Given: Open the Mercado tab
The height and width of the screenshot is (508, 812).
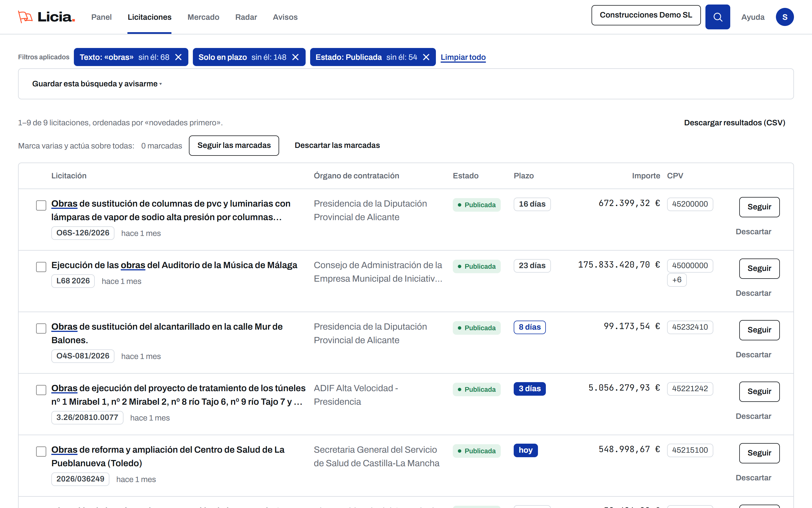Looking at the screenshot, I should coord(203,17).
